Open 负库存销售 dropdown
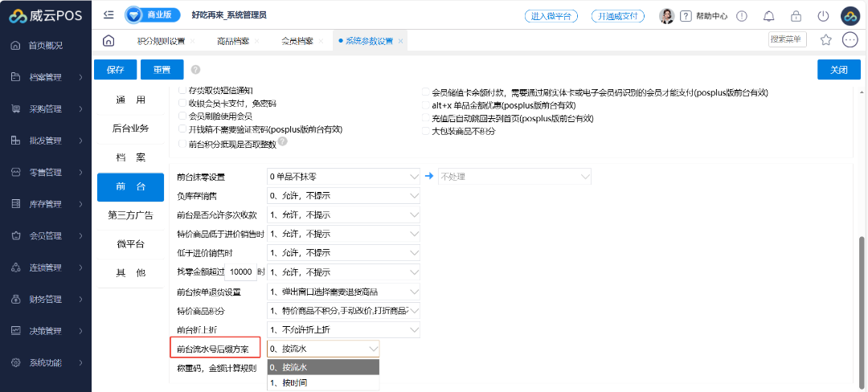The height and width of the screenshot is (392, 868). pyautogui.click(x=343, y=195)
